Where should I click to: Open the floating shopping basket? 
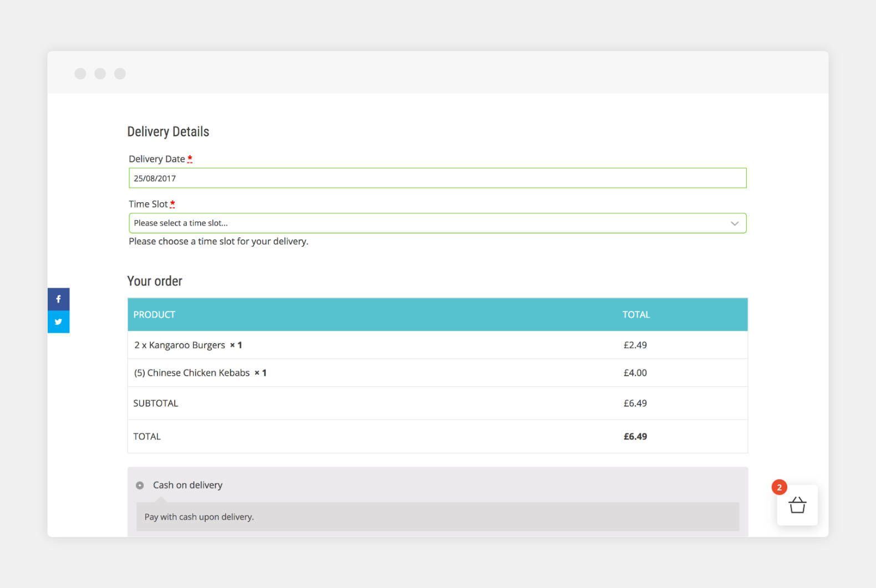[797, 505]
